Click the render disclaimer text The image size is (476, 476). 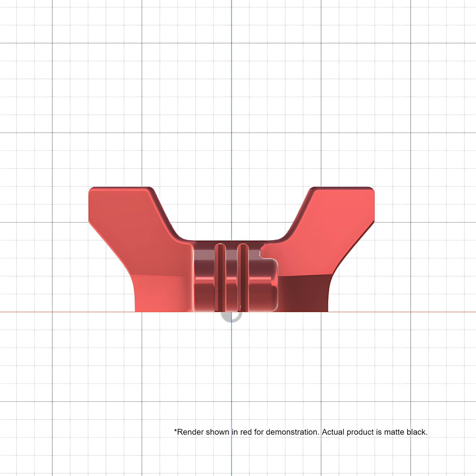coord(301,432)
